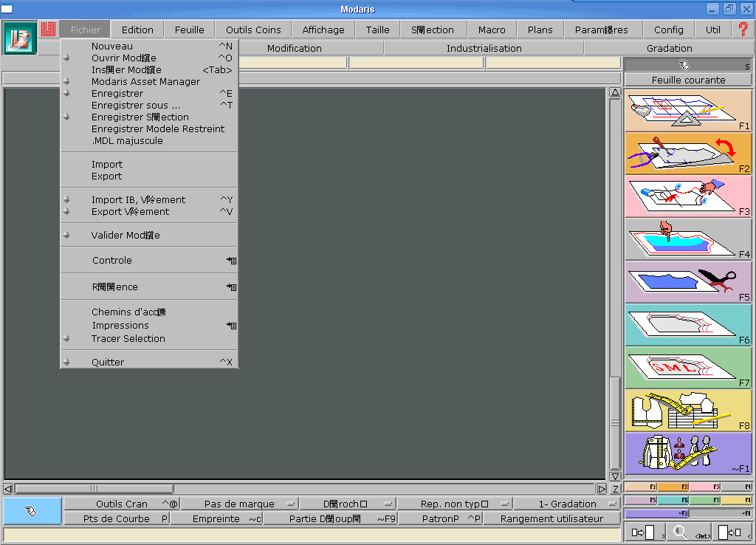The width and height of the screenshot is (756, 545).
Task: Click the Plans menu button
Action: tap(540, 30)
